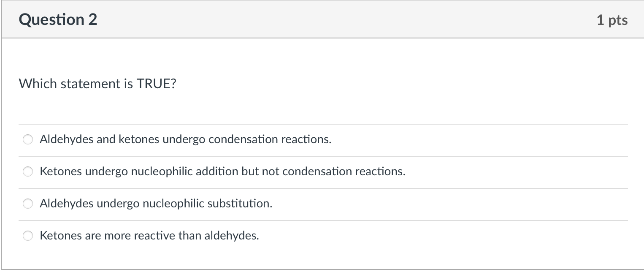
Task: Select the radio button for condensation reactions answer
Action: 27,139
